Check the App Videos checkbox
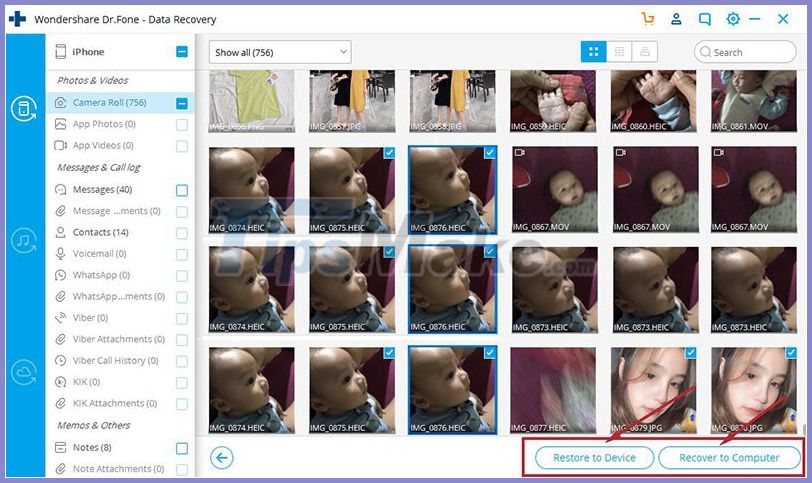The width and height of the screenshot is (812, 483). [182, 147]
